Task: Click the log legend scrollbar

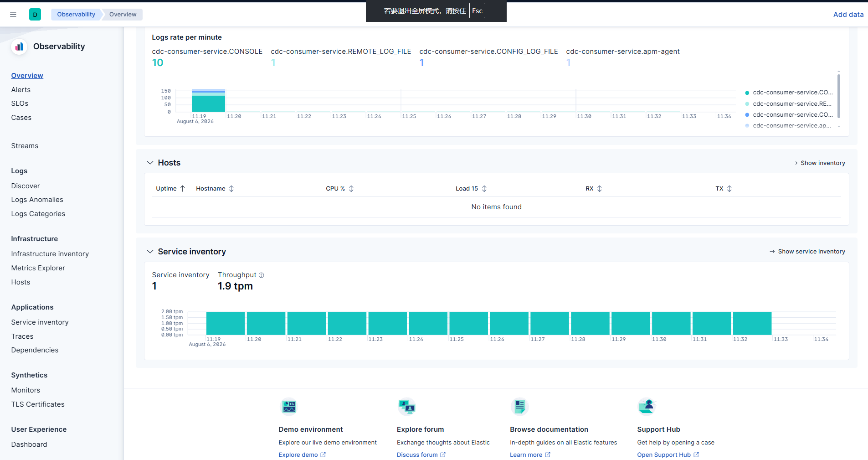Action: (x=839, y=96)
